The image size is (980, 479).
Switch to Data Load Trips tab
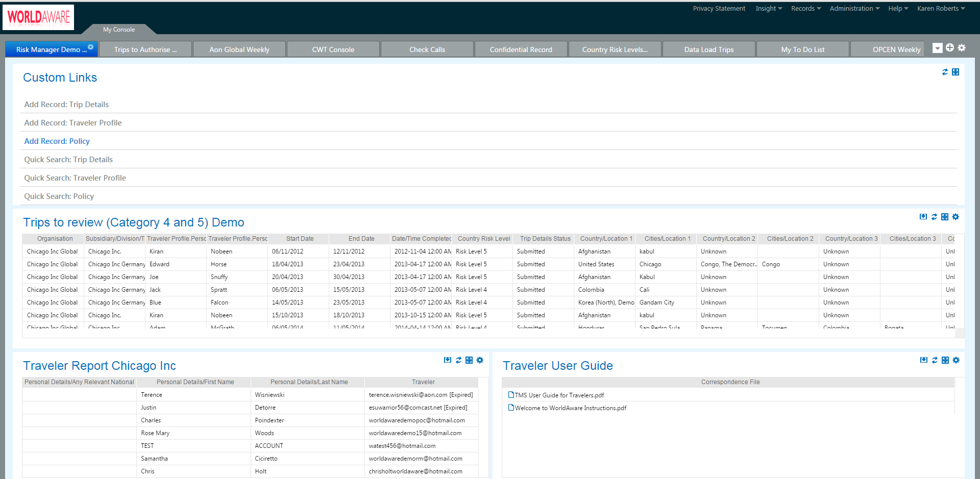(709, 49)
